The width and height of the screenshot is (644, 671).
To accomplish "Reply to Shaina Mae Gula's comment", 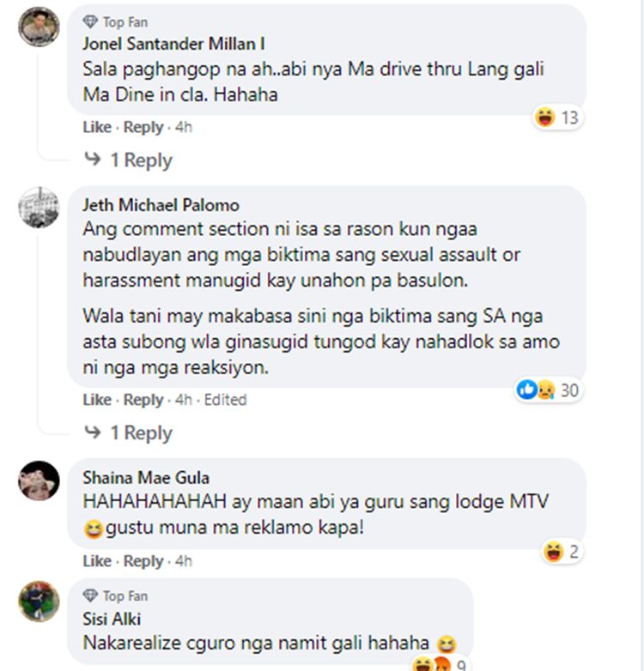I will [x=143, y=561].
